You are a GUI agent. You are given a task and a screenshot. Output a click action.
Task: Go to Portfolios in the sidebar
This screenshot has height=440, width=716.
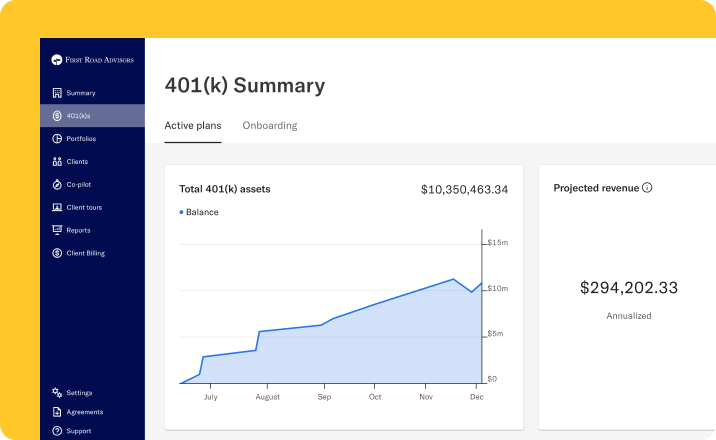tap(81, 139)
